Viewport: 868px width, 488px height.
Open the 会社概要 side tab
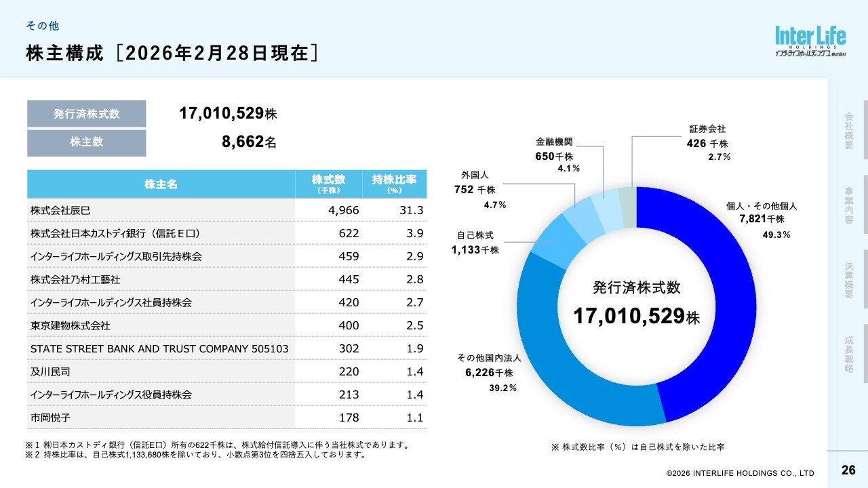tap(848, 131)
